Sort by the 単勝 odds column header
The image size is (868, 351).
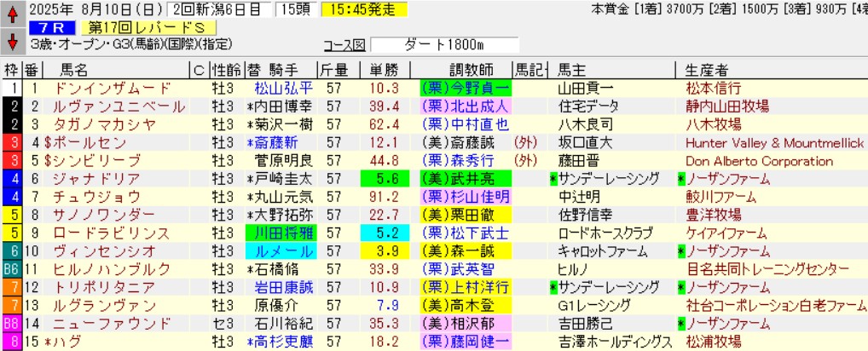(x=379, y=69)
